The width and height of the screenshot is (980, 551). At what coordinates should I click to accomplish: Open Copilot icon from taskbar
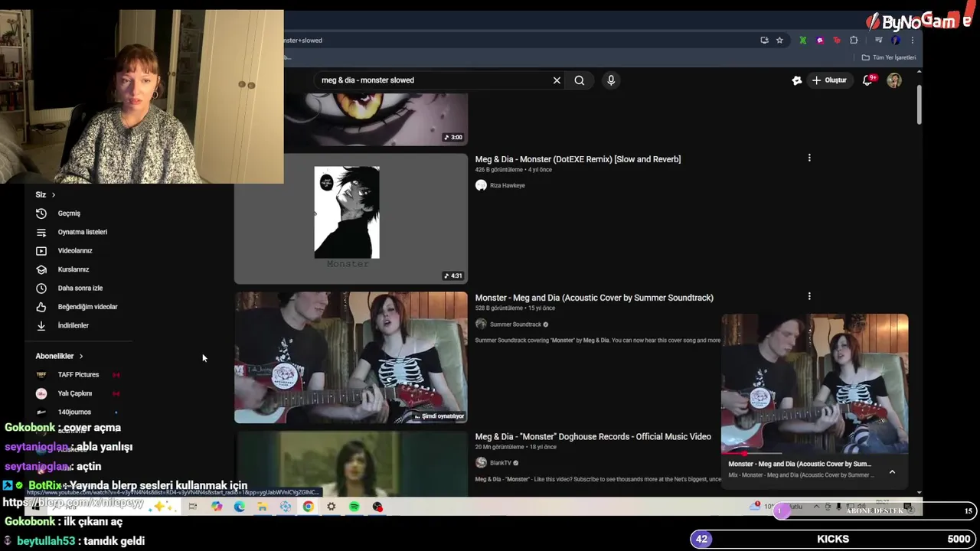(217, 507)
